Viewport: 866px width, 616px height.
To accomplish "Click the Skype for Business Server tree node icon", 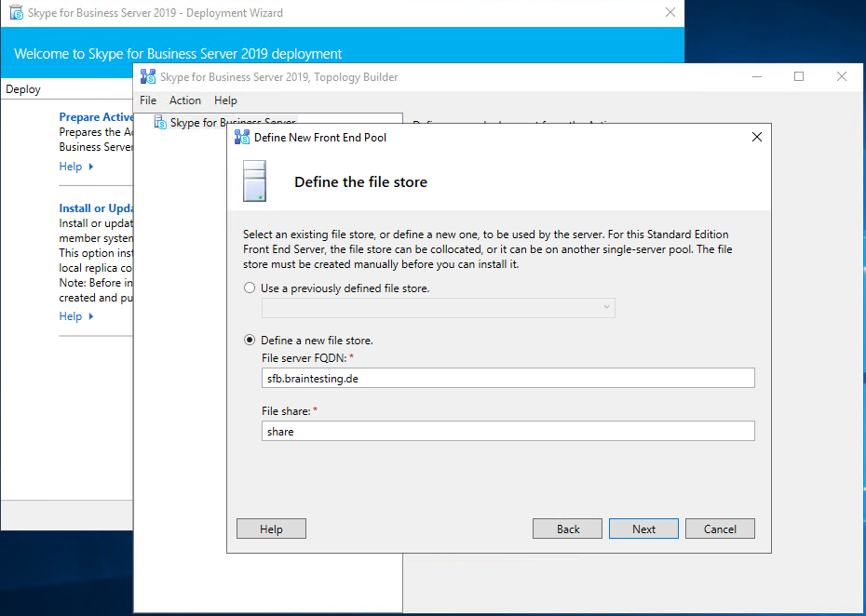I will click(160, 123).
